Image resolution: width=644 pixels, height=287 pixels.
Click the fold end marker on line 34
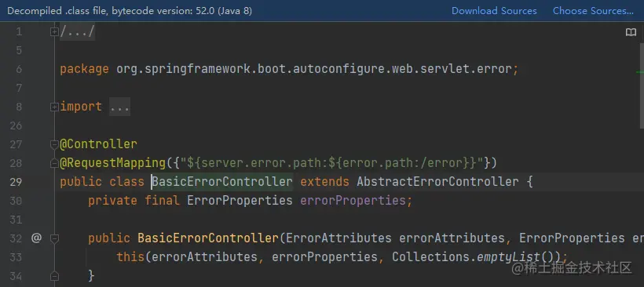pyautogui.click(x=54, y=276)
